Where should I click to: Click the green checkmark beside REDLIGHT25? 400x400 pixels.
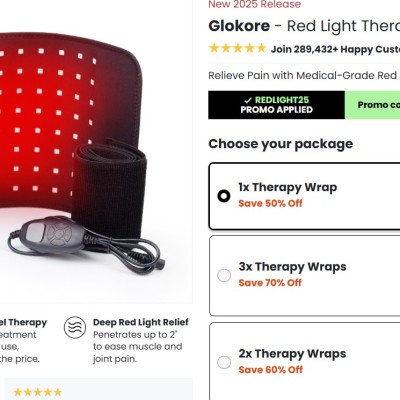coord(248,100)
